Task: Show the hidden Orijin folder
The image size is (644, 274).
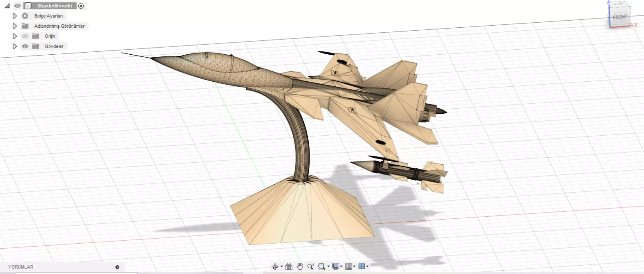Action: pos(25,36)
